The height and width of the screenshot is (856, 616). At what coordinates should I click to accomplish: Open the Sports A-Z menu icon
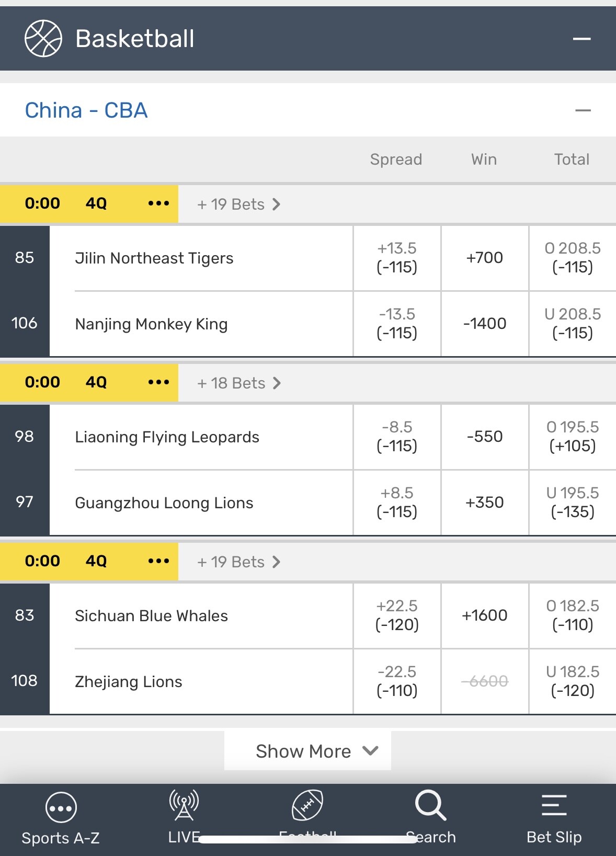61,808
